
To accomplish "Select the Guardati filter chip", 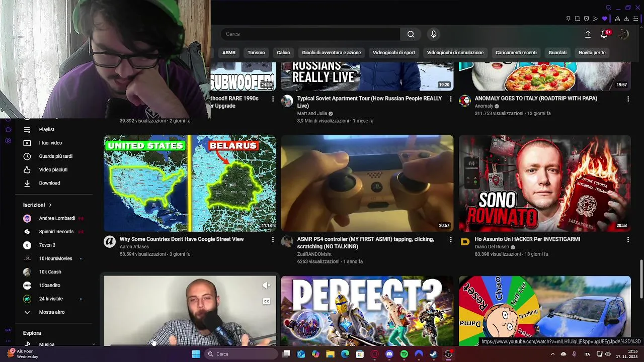I will coord(557,52).
